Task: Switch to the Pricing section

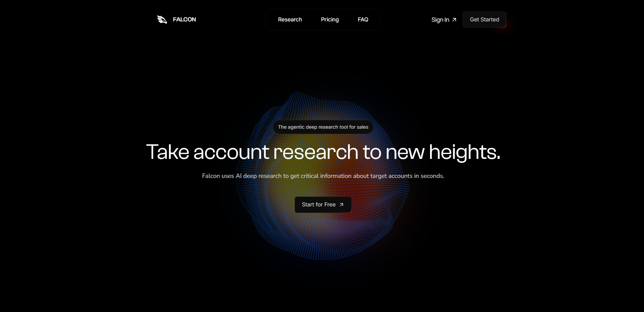Action: click(x=329, y=19)
